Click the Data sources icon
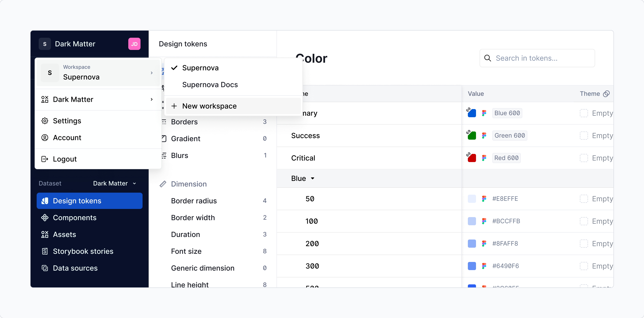644x318 pixels. coord(45,268)
